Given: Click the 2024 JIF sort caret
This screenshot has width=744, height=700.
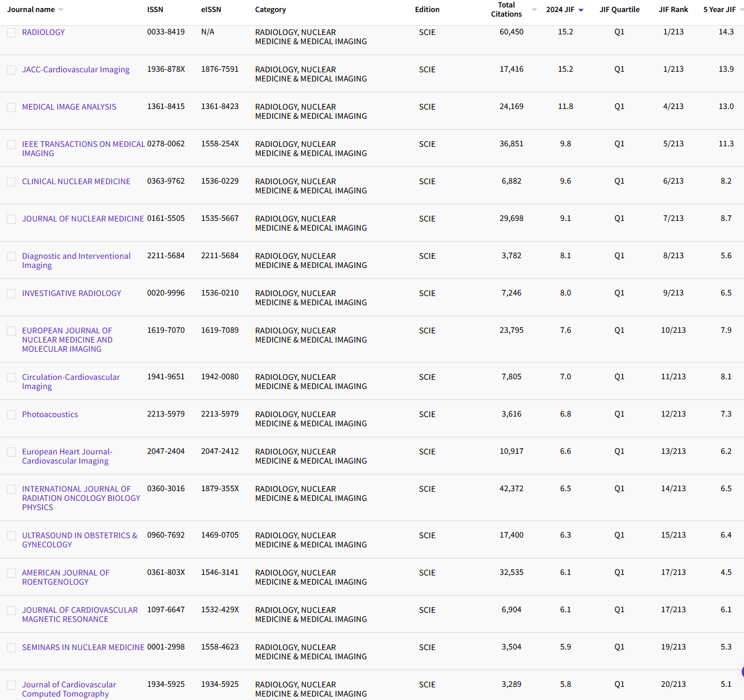Looking at the screenshot, I should (580, 9).
